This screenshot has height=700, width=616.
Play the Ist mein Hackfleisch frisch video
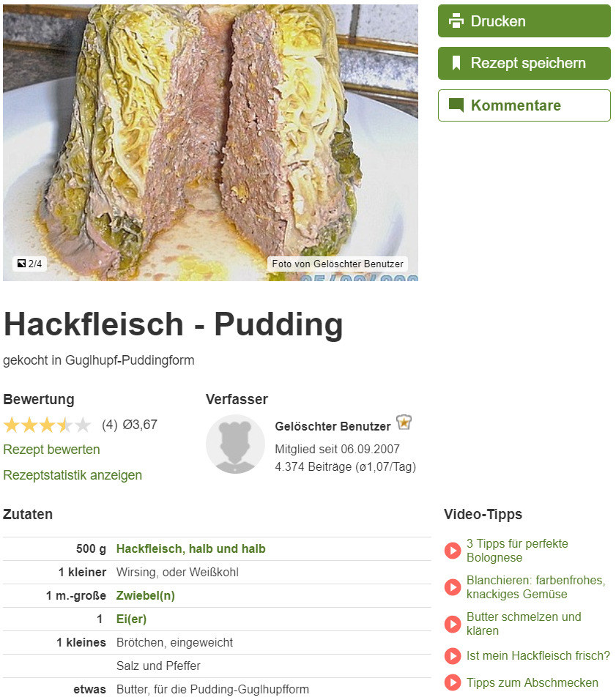(x=453, y=655)
